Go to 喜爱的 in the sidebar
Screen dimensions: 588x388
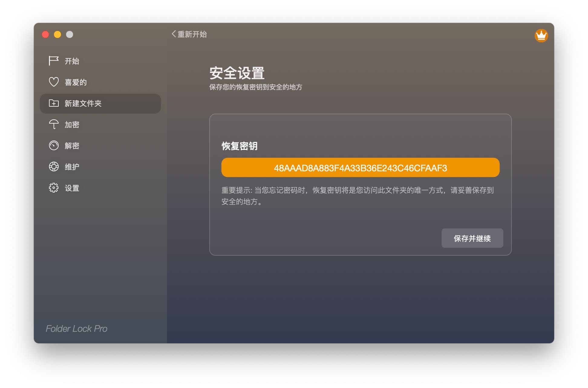point(100,82)
